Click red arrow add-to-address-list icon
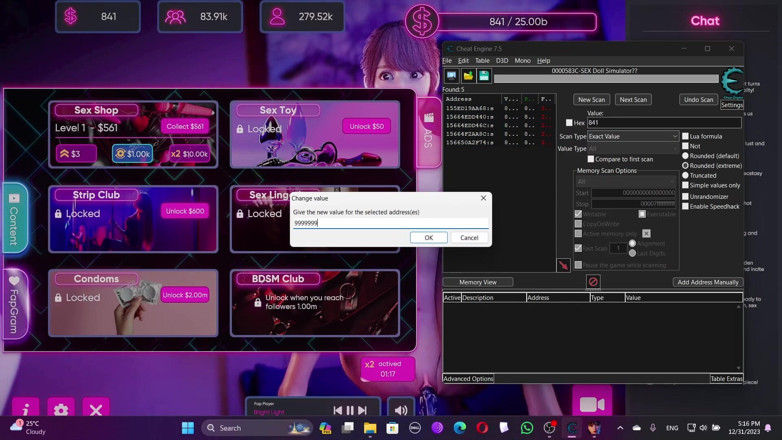The image size is (782, 440). point(563,265)
